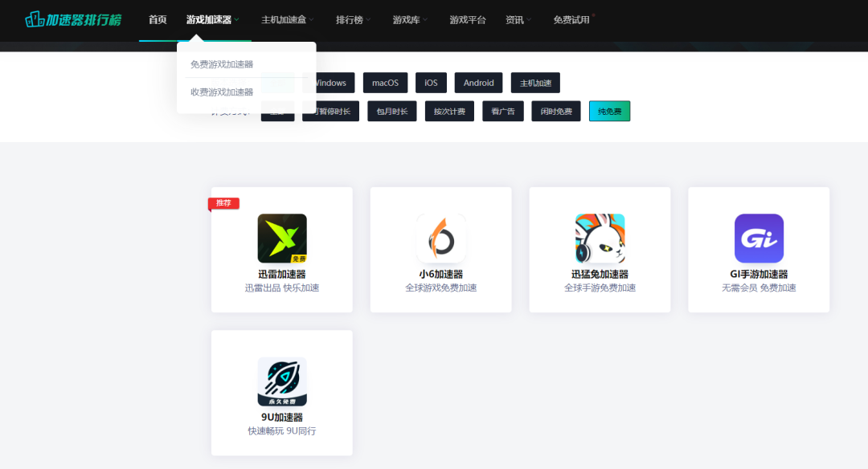
Task: Open the 游戏平台 nav link
Action: click(x=468, y=19)
